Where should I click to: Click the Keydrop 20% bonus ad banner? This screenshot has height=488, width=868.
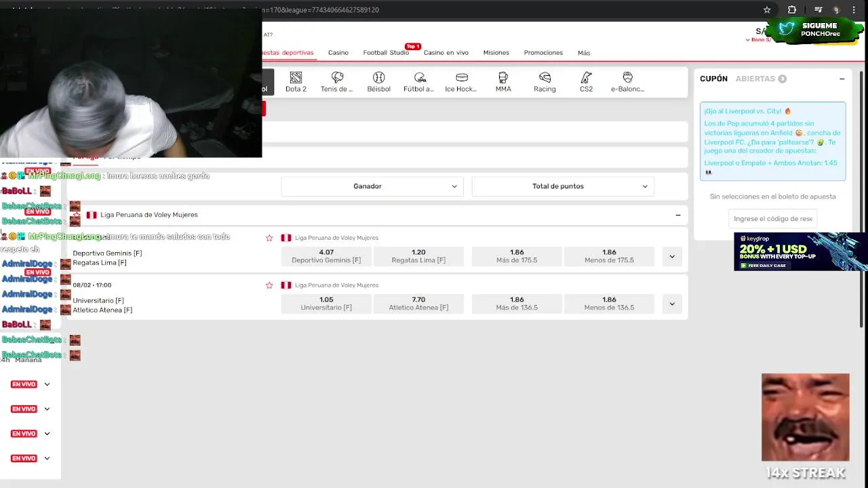pos(801,251)
